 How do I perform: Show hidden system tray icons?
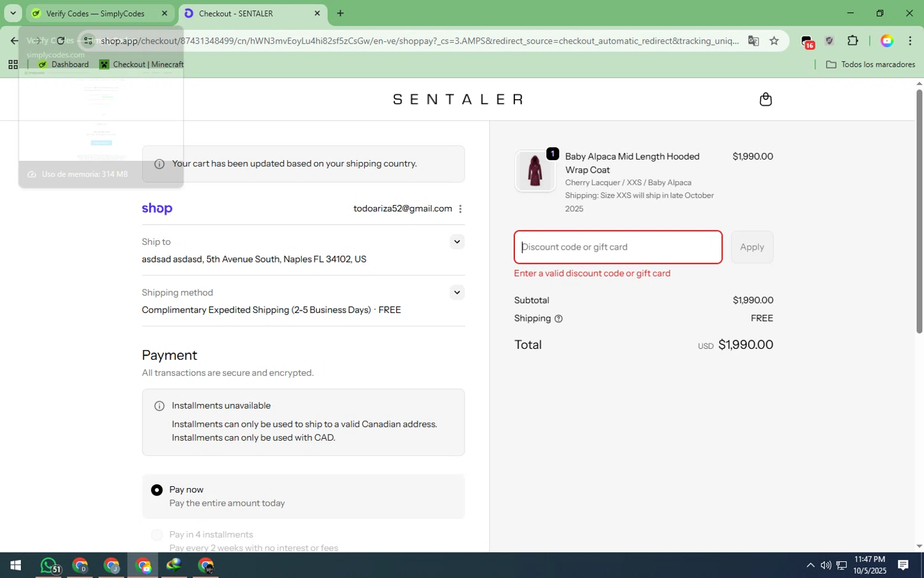click(811, 565)
